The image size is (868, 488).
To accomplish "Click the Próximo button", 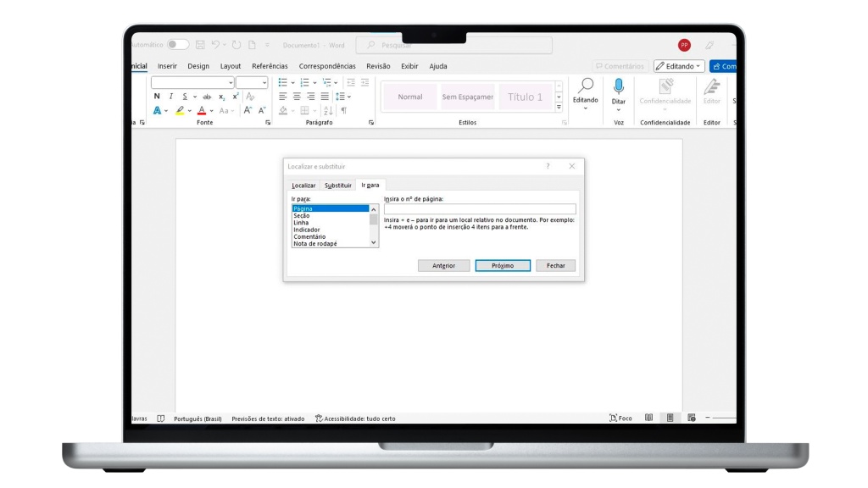I will pos(503,265).
